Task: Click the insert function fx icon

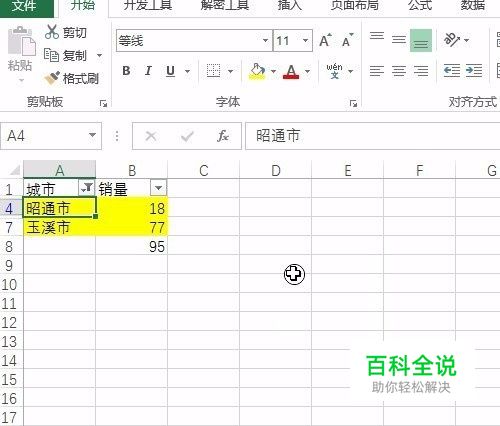Action: click(223, 136)
